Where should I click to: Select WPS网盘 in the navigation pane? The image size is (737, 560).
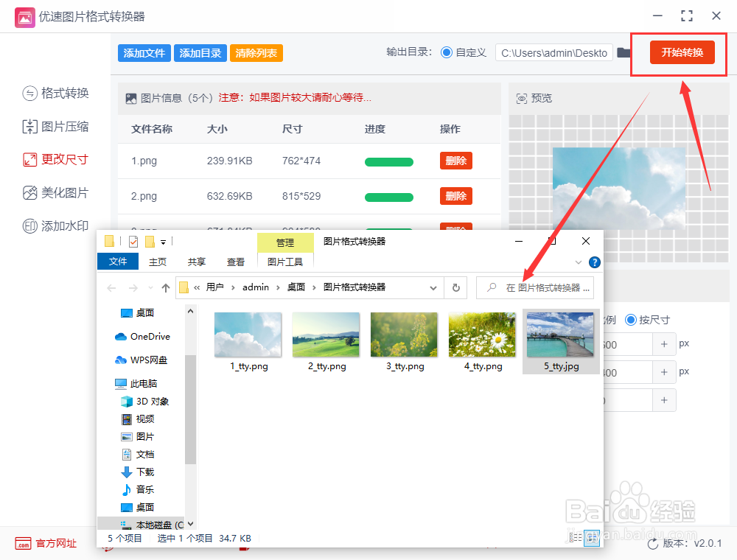(141, 360)
